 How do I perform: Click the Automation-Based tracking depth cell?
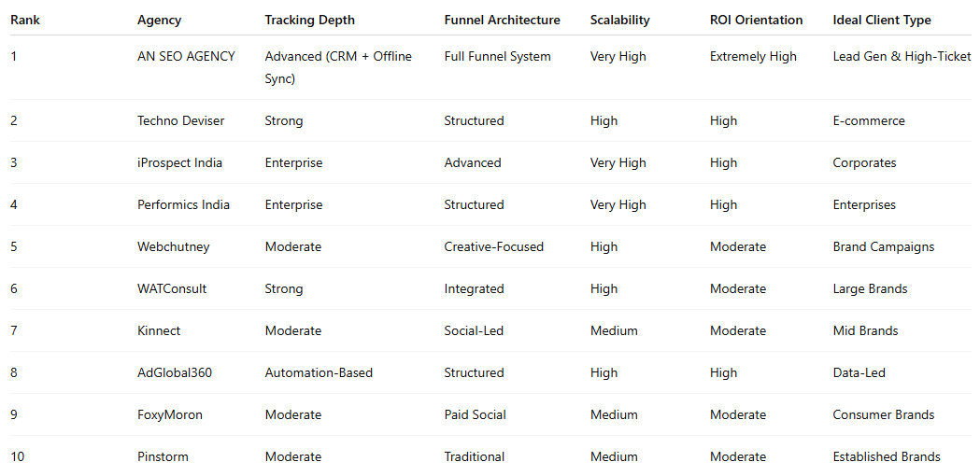(319, 372)
